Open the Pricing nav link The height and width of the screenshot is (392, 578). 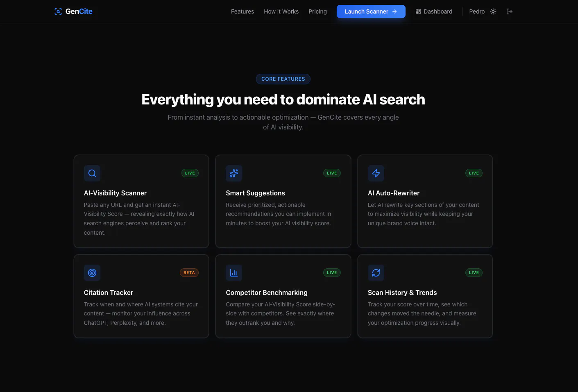pos(317,11)
